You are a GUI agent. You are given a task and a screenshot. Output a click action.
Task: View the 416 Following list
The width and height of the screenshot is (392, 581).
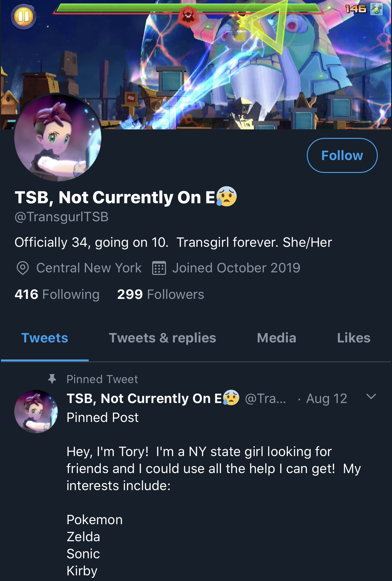click(57, 294)
